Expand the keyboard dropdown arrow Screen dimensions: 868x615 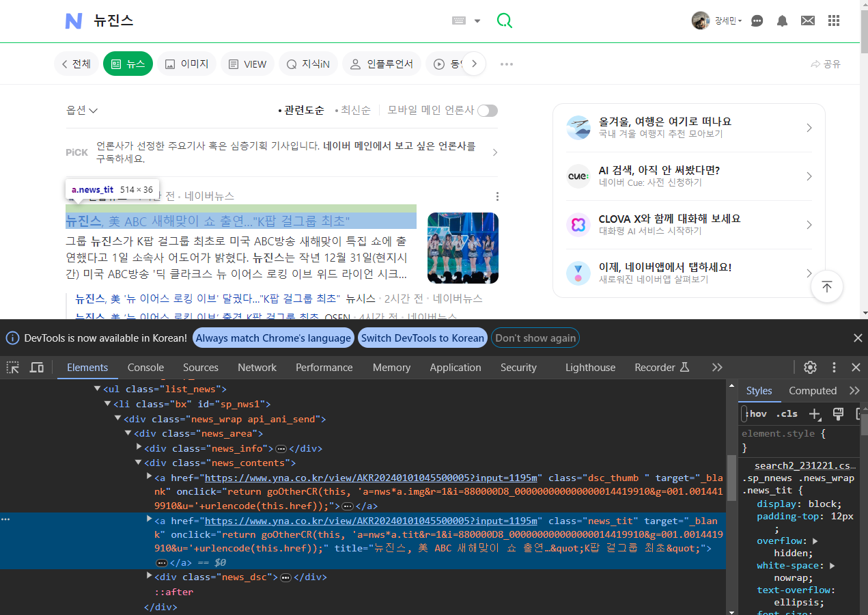point(477,21)
